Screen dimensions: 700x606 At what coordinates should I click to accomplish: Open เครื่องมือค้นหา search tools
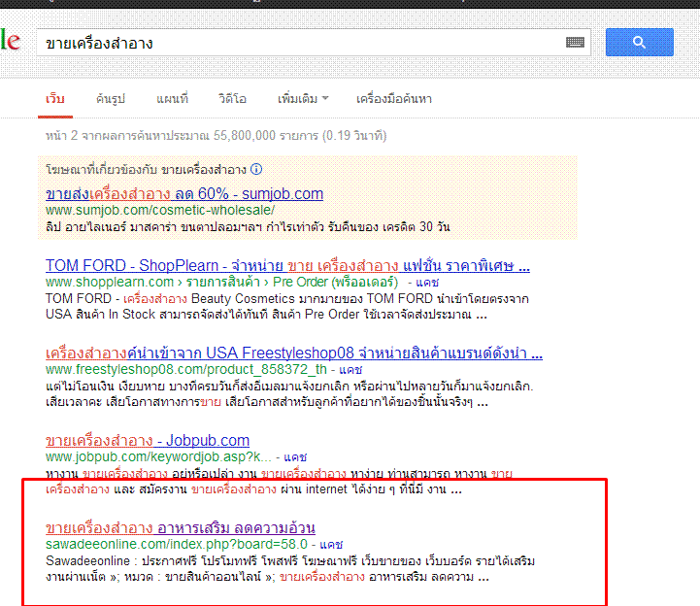pyautogui.click(x=394, y=99)
